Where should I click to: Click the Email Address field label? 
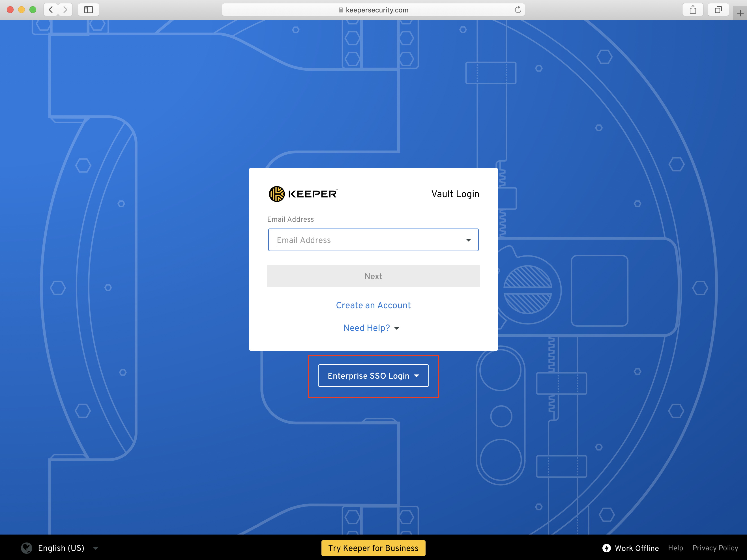pyautogui.click(x=290, y=219)
